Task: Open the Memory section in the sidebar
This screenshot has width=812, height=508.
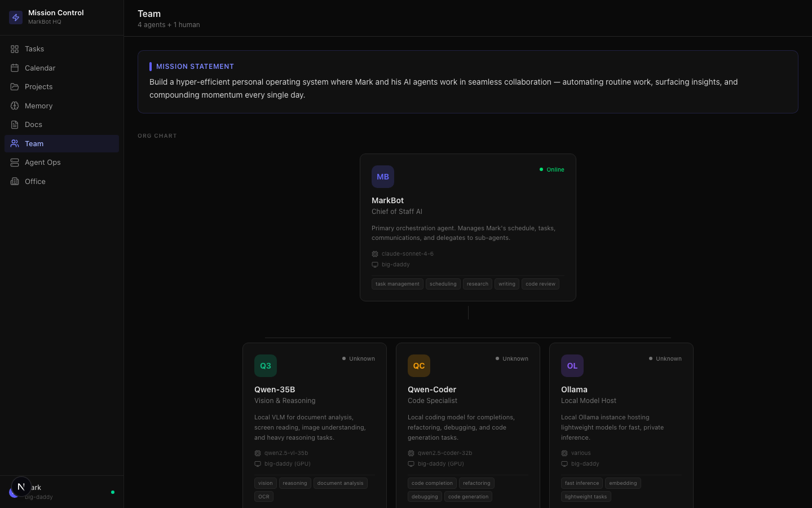Action: [38, 106]
